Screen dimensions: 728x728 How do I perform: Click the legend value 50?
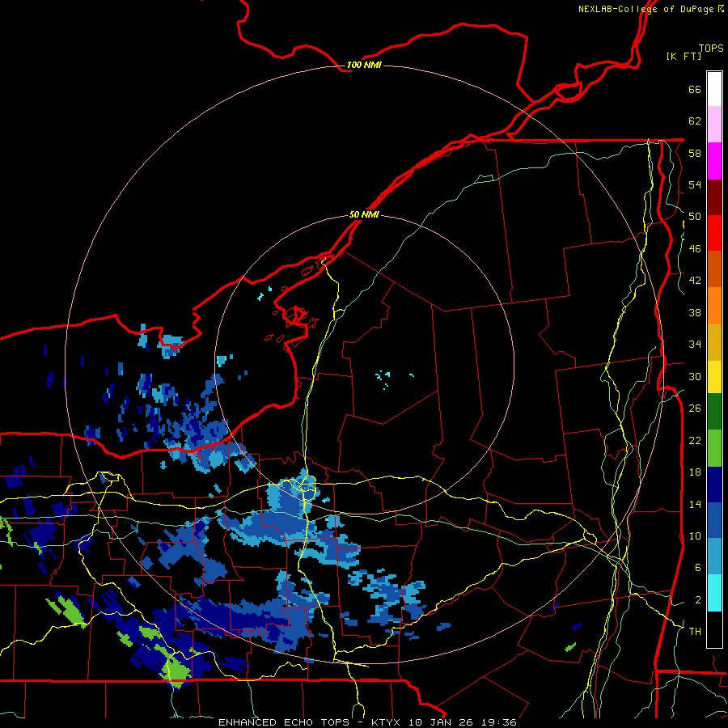coord(695,217)
